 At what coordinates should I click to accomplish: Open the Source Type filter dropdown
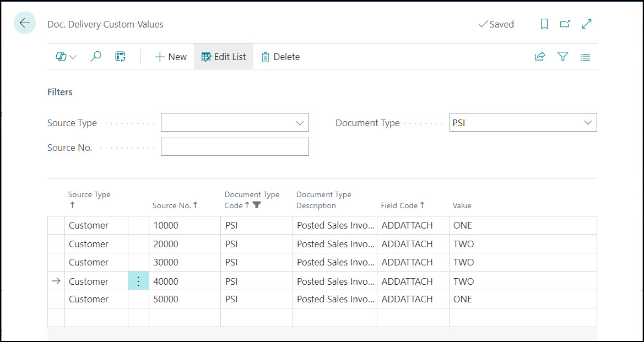click(x=299, y=122)
